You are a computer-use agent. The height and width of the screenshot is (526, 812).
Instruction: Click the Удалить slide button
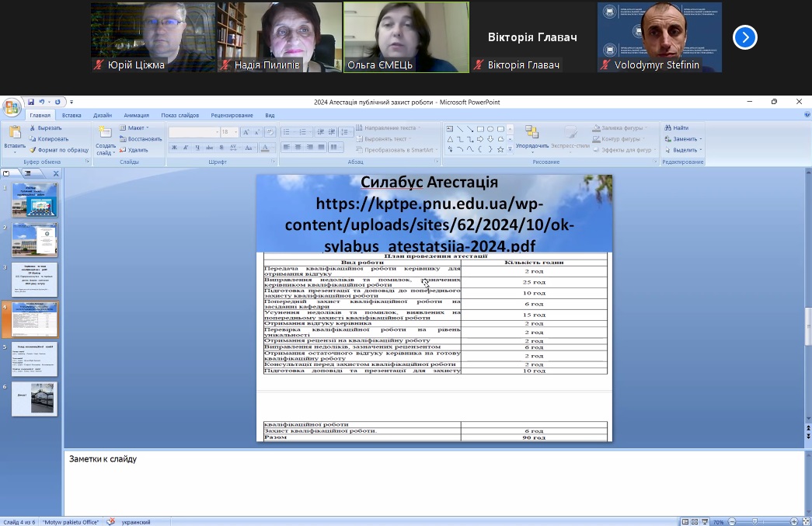tap(134, 150)
